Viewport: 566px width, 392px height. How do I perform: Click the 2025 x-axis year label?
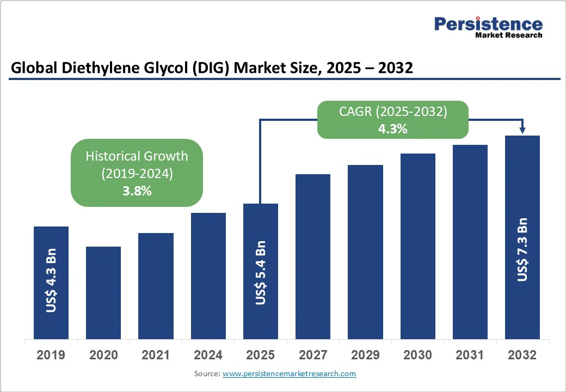click(260, 355)
